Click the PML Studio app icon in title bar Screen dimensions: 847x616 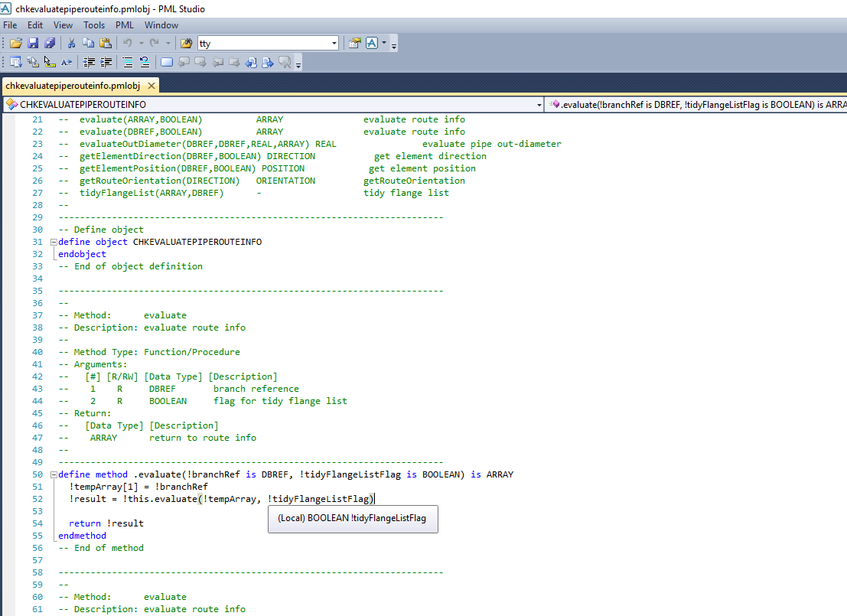pyautogui.click(x=6, y=8)
